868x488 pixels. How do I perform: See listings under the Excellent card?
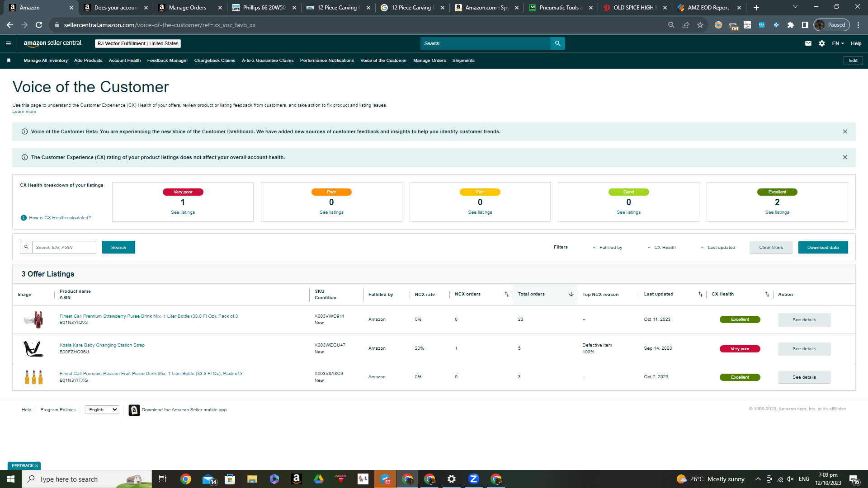(x=777, y=212)
